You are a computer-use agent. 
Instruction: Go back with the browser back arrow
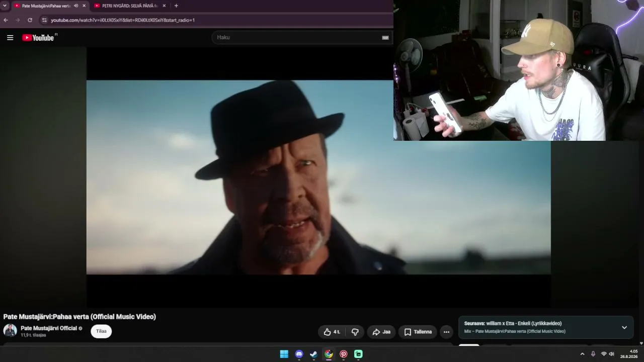(6, 20)
